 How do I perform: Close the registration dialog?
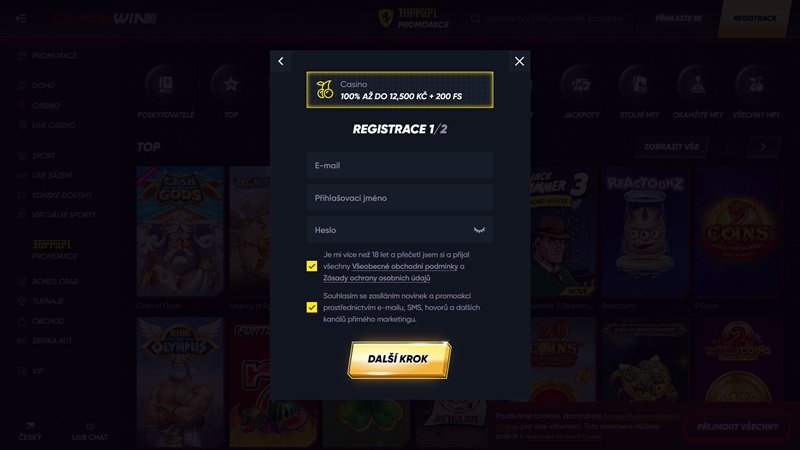click(519, 61)
